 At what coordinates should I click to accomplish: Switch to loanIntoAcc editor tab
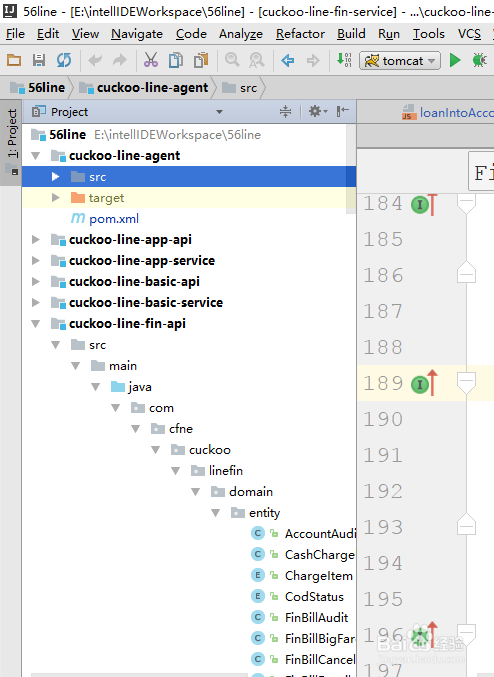pyautogui.click(x=448, y=113)
